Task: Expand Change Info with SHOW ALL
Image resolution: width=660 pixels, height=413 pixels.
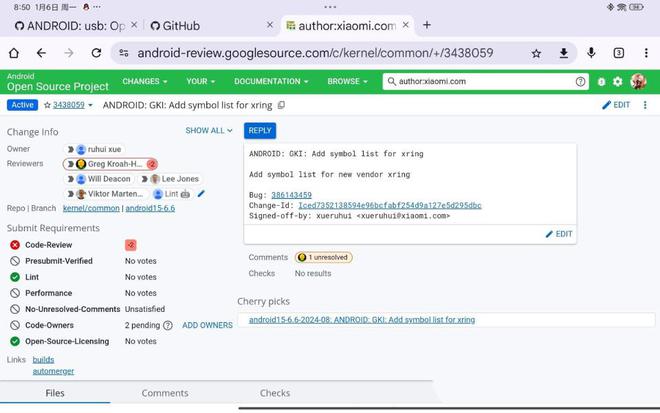Action: (x=208, y=131)
